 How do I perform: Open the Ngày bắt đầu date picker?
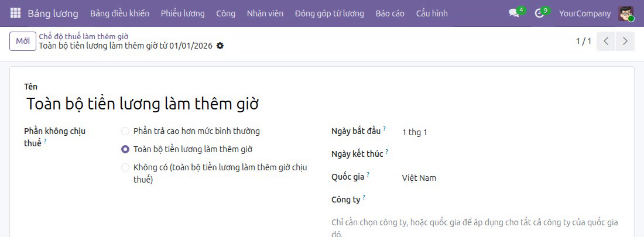pyautogui.click(x=510, y=132)
